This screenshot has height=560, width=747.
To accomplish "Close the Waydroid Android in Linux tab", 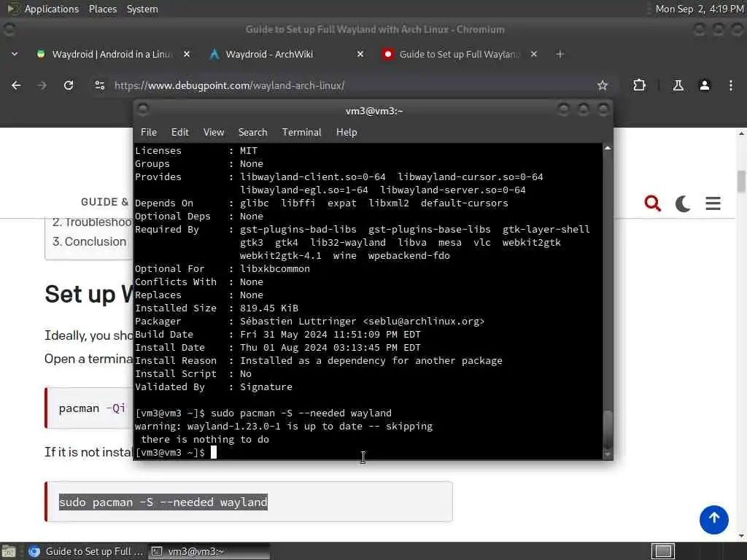I will pos(187,54).
